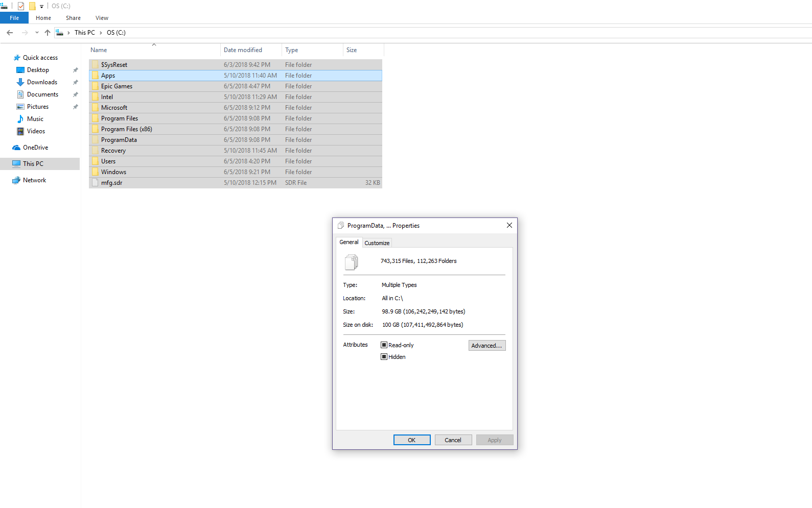Select the Microsoft folder icon
The image size is (812, 508).
click(x=95, y=108)
